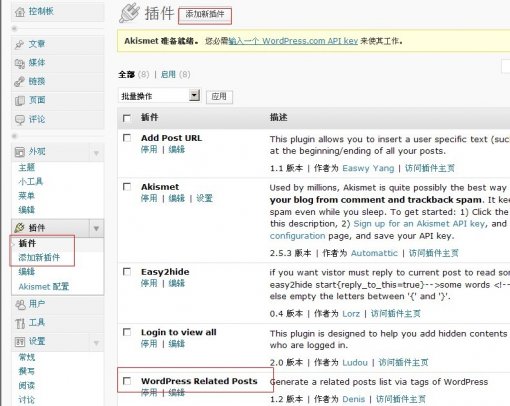Open Akismet configuration link
Image resolution: width=510 pixels, height=406 pixels.
tap(297, 236)
